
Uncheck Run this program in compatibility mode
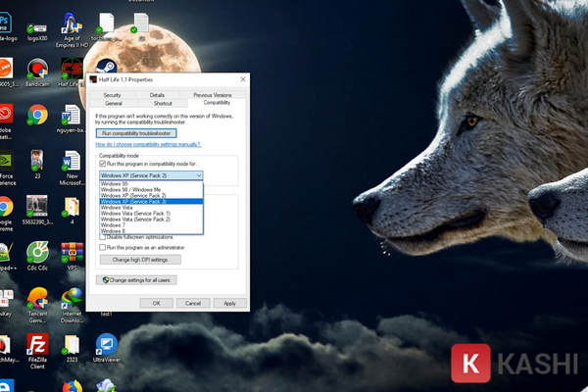(x=103, y=164)
